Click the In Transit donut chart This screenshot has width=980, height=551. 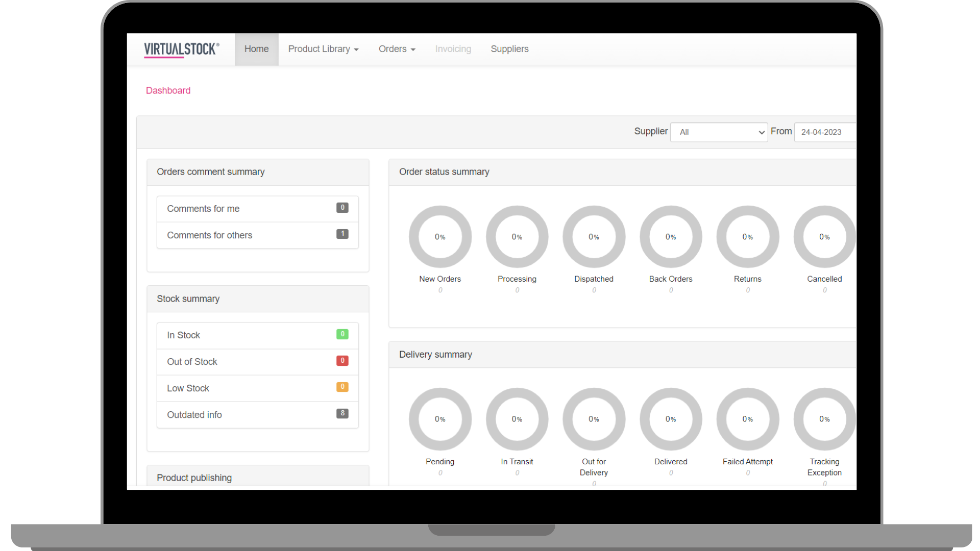517,419
